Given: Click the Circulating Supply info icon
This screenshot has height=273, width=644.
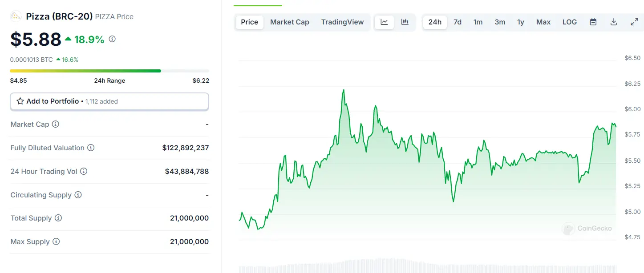Looking at the screenshot, I should click(78, 195).
